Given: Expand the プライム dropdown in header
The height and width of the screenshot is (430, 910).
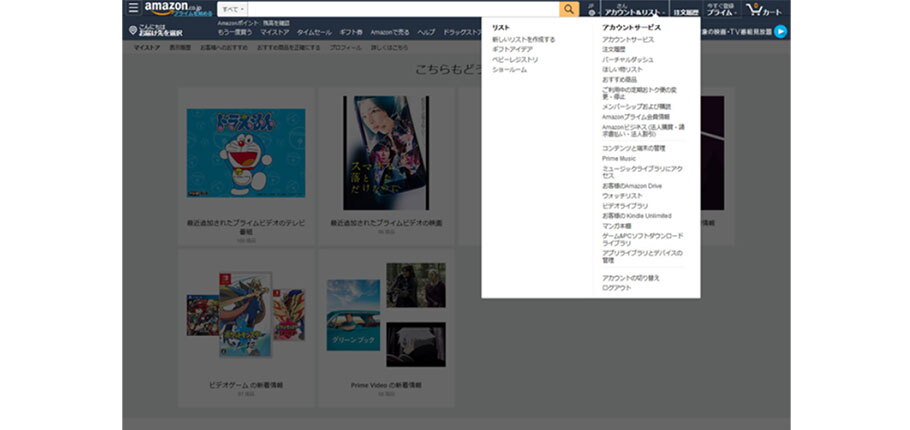Looking at the screenshot, I should 721,9.
